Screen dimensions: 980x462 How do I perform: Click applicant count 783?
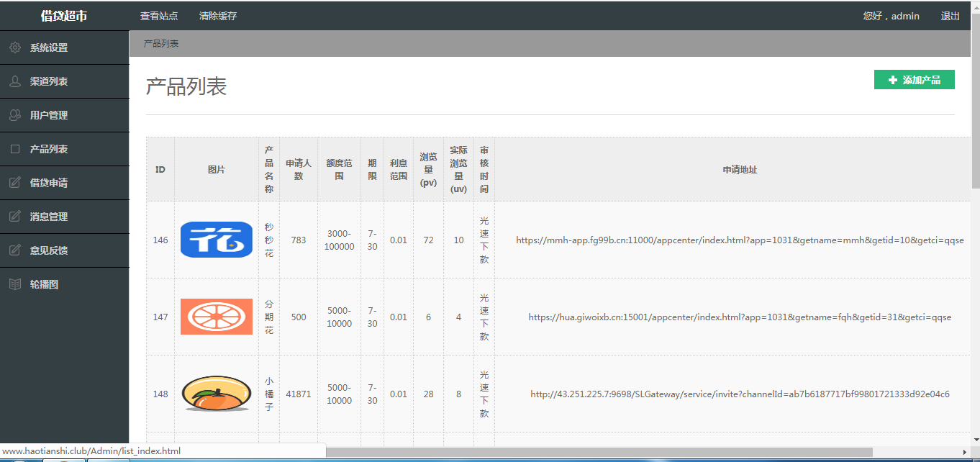[299, 240]
